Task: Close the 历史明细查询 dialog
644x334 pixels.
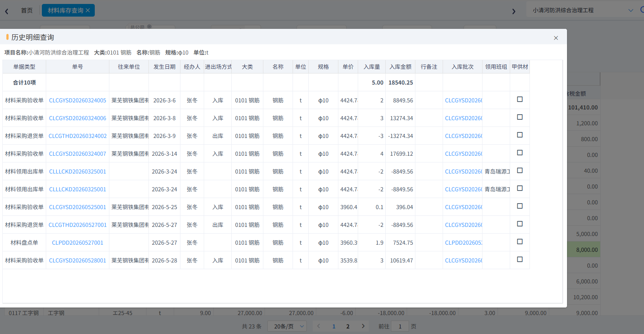Action: coord(556,38)
